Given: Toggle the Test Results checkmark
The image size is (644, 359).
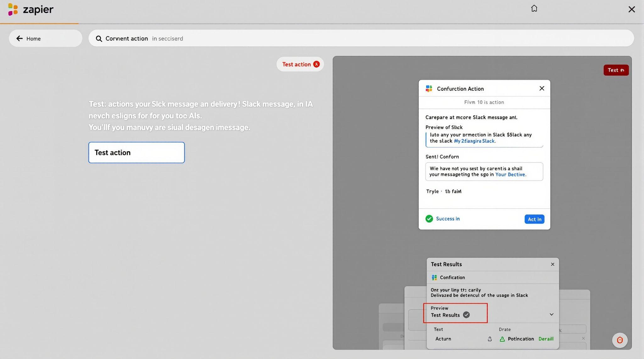Looking at the screenshot, I should tap(466, 315).
